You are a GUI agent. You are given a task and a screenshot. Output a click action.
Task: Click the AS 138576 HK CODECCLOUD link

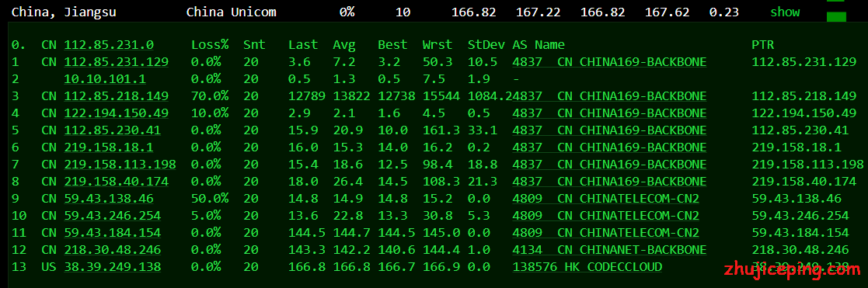pyautogui.click(x=587, y=268)
